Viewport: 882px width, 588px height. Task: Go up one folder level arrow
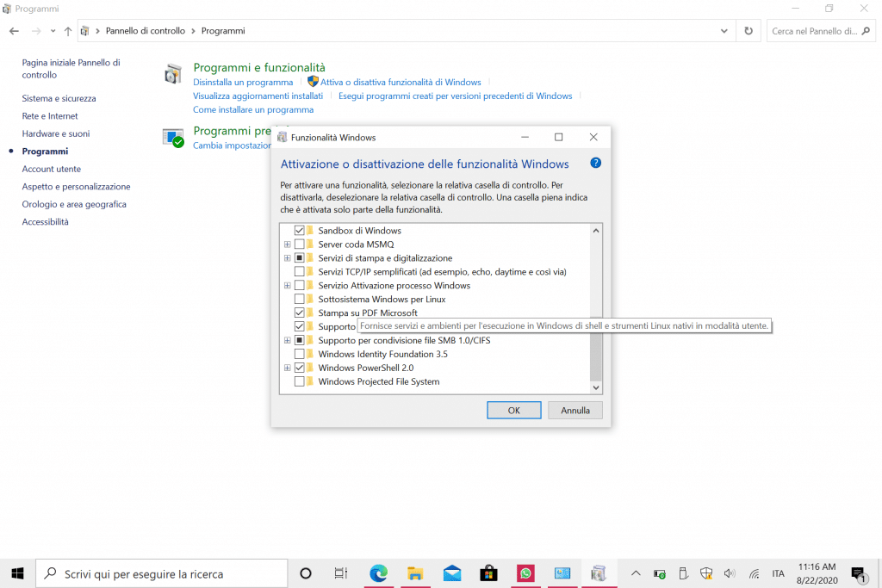(68, 31)
